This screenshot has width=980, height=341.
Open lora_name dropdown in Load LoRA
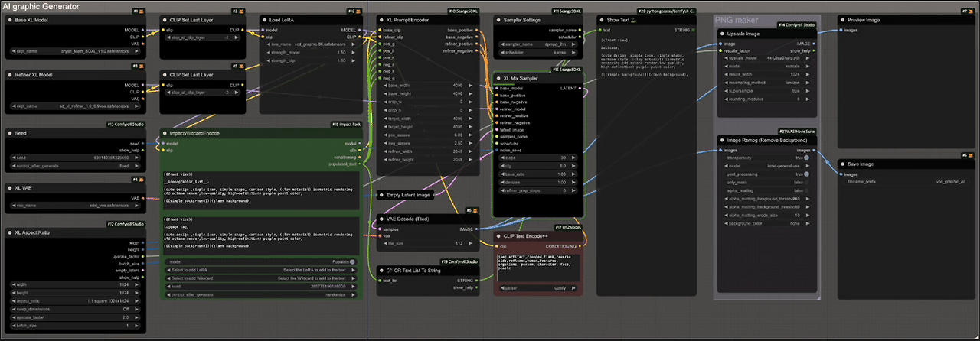tap(310, 44)
